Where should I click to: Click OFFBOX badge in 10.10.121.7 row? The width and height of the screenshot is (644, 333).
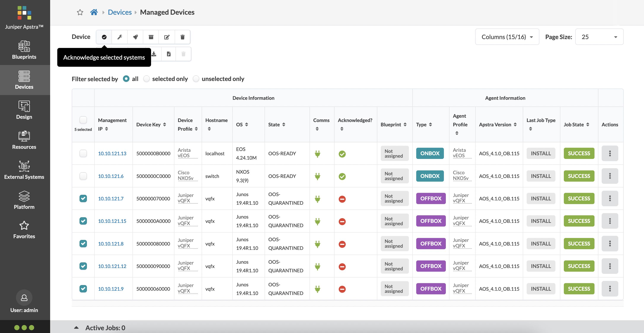[x=431, y=198]
